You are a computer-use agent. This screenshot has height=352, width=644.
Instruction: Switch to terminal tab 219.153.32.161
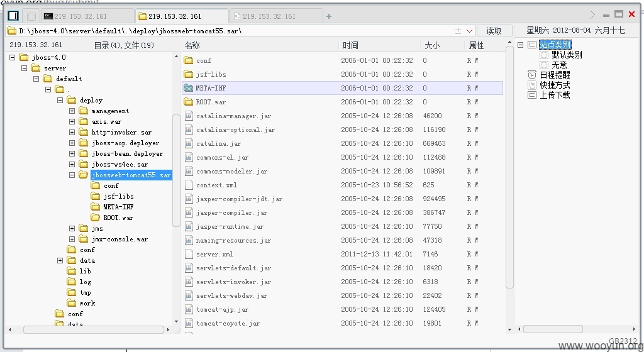point(87,16)
